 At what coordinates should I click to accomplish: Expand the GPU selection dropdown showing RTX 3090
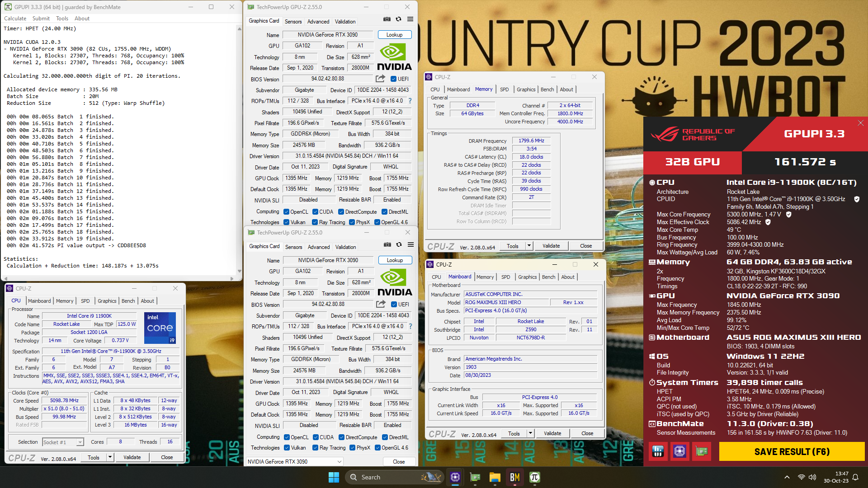pos(339,461)
